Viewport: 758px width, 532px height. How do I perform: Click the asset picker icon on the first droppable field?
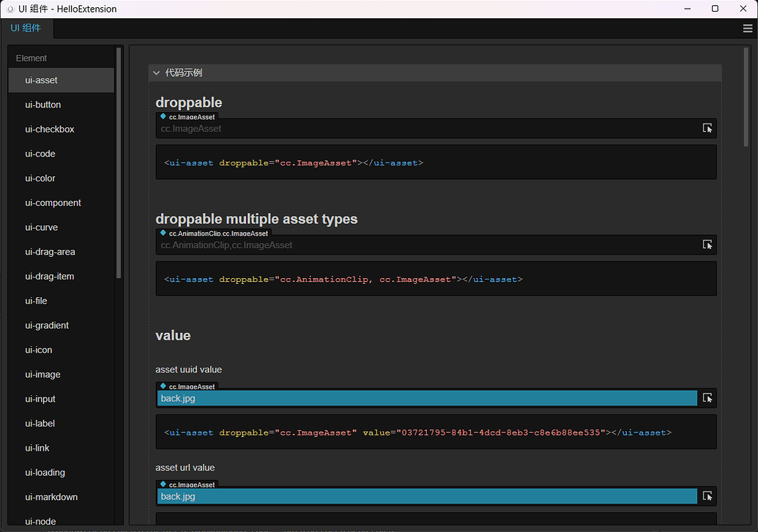click(x=707, y=128)
